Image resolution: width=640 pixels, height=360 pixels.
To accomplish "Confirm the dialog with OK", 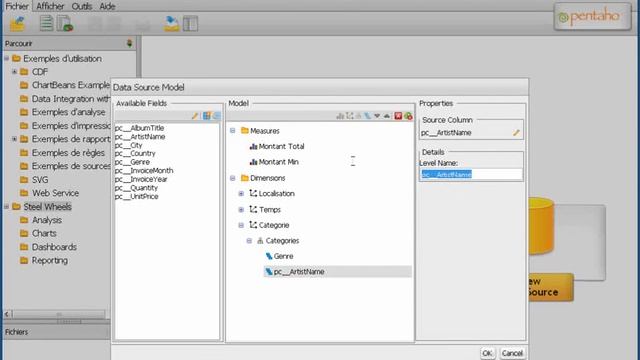I will pyautogui.click(x=487, y=353).
